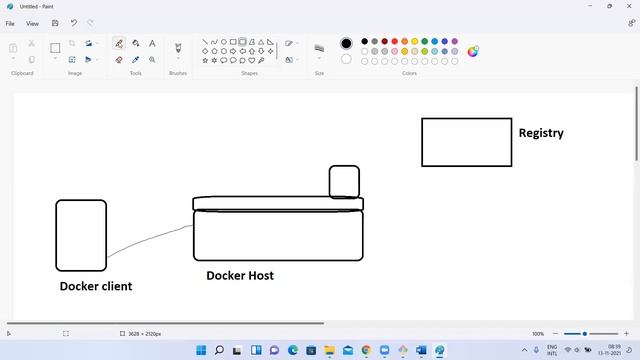Image resolution: width=640 pixels, height=360 pixels.
Task: Choose the Rounded rectangle shape
Action: [x=242, y=42]
